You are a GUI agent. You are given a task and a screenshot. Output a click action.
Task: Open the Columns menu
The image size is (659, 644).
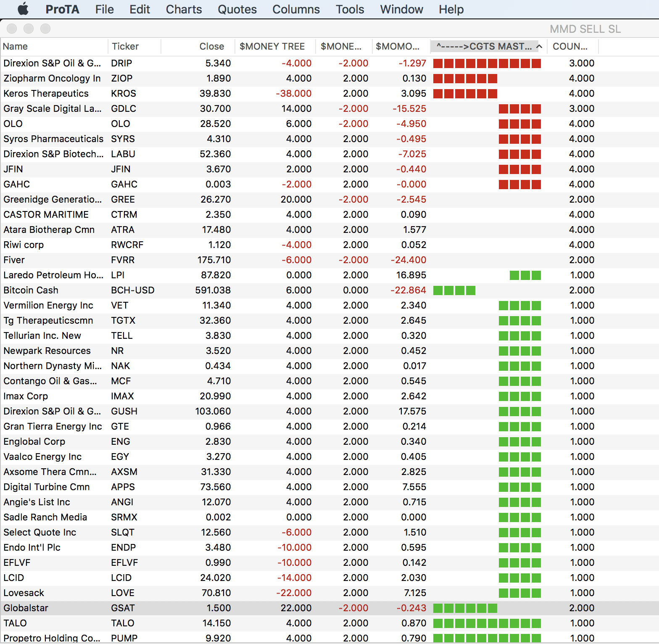tap(296, 9)
